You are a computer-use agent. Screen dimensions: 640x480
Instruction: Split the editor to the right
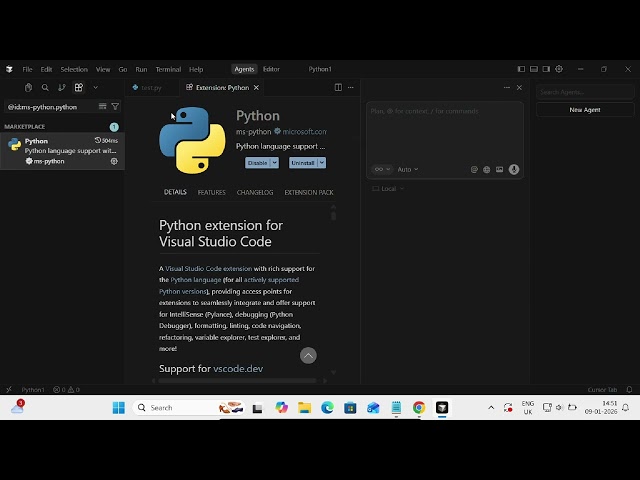(x=338, y=87)
